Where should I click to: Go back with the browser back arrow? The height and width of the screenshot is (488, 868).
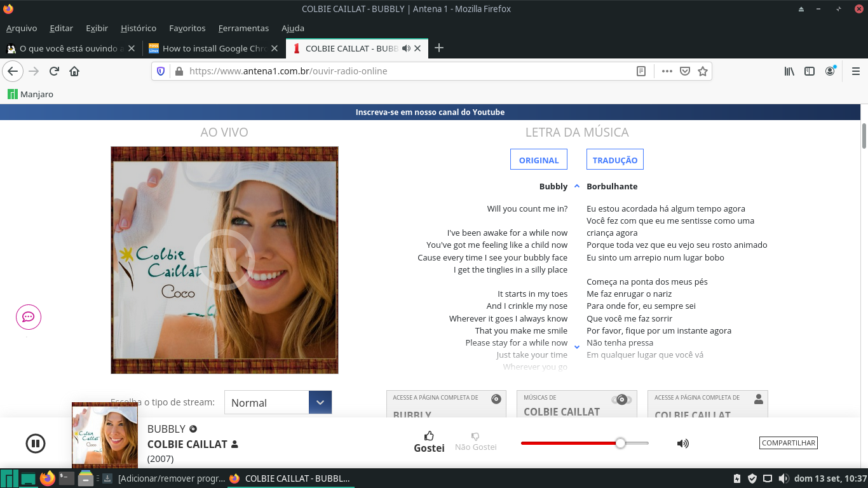pos(13,71)
